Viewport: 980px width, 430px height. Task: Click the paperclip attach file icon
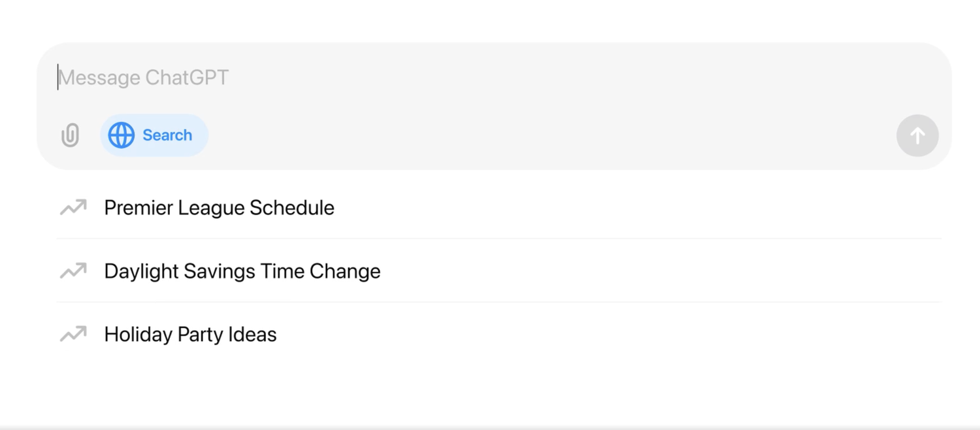[70, 135]
